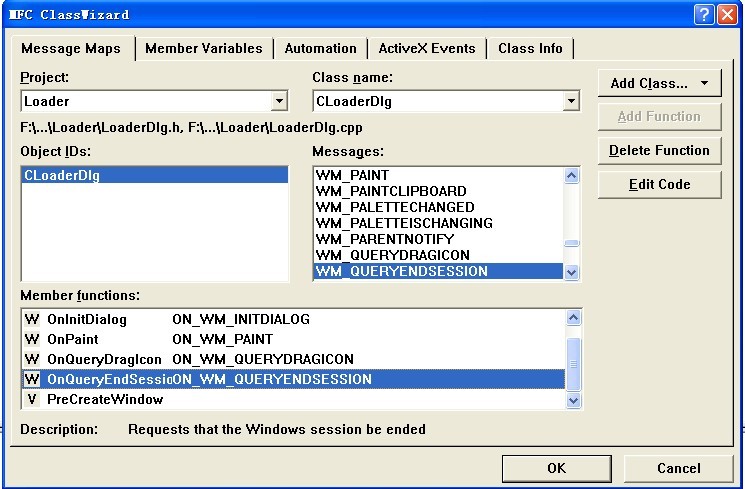Select WM_PALETTEISCHANGING message
This screenshot has width=745, height=489.
439,223
